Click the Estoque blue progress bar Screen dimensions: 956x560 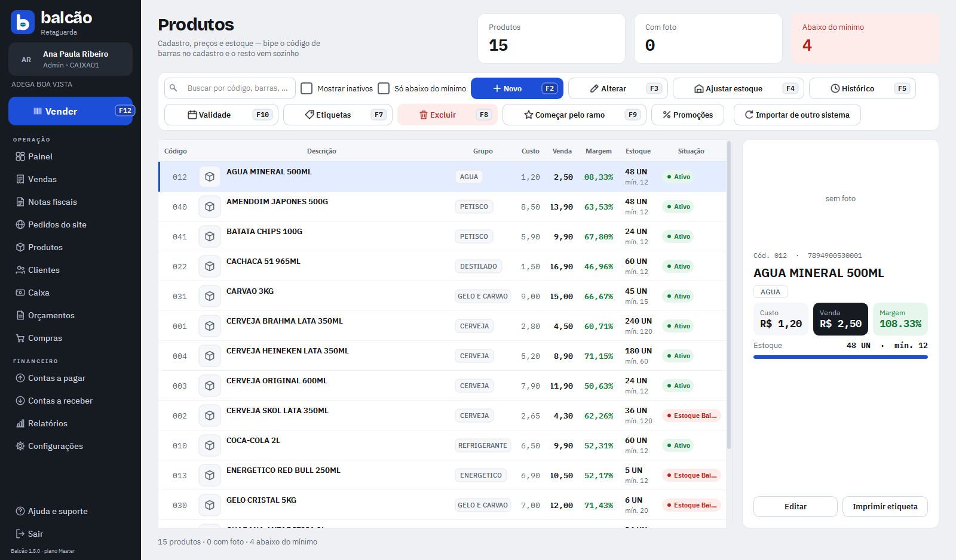point(841,357)
